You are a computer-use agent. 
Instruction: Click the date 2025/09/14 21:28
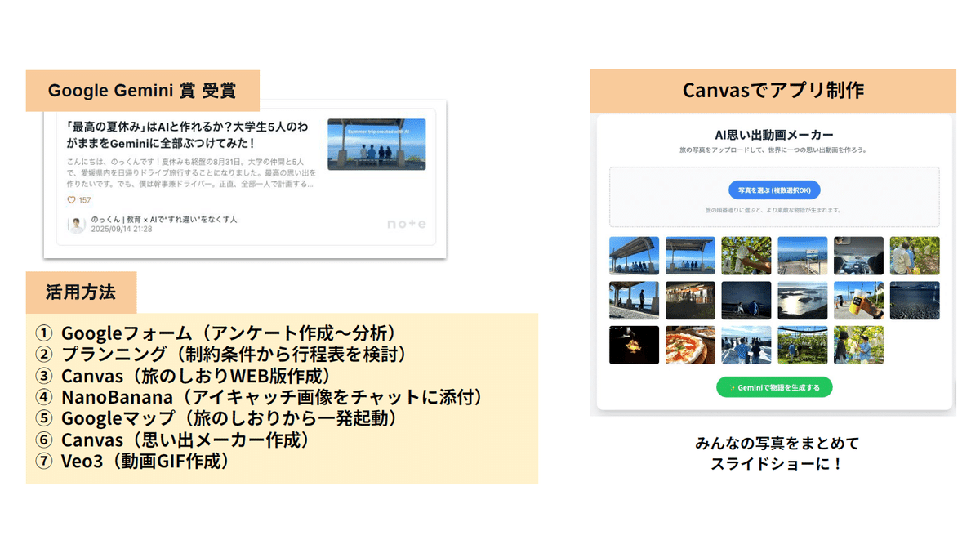tap(122, 230)
